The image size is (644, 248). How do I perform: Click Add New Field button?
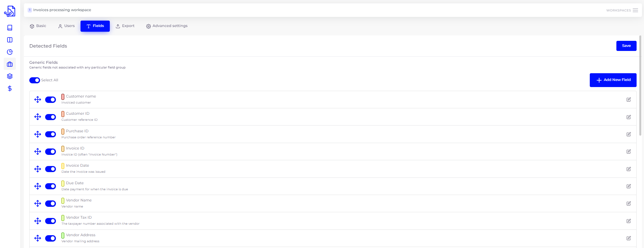613,80
